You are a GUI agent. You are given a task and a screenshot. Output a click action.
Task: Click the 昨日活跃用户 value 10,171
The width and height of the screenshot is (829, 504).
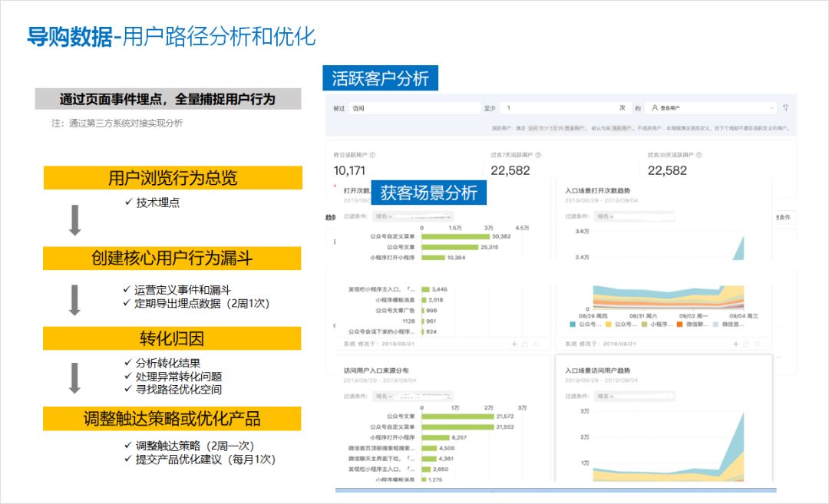[x=349, y=170]
